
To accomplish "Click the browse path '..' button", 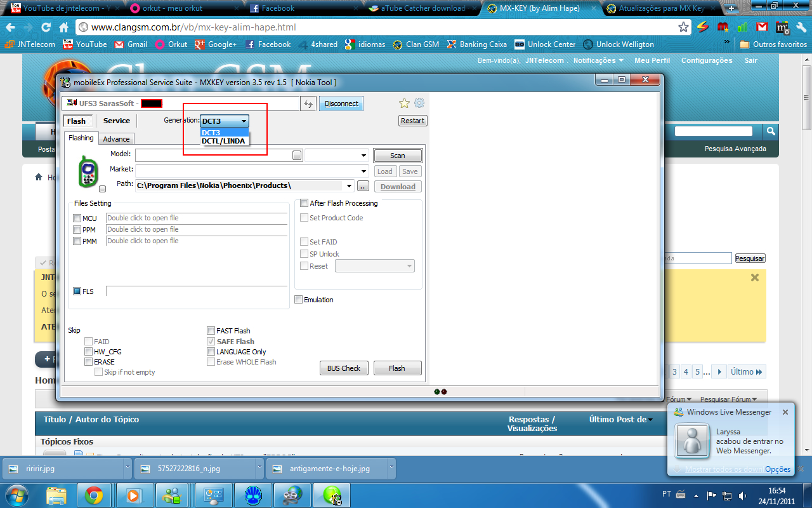I will point(363,186).
